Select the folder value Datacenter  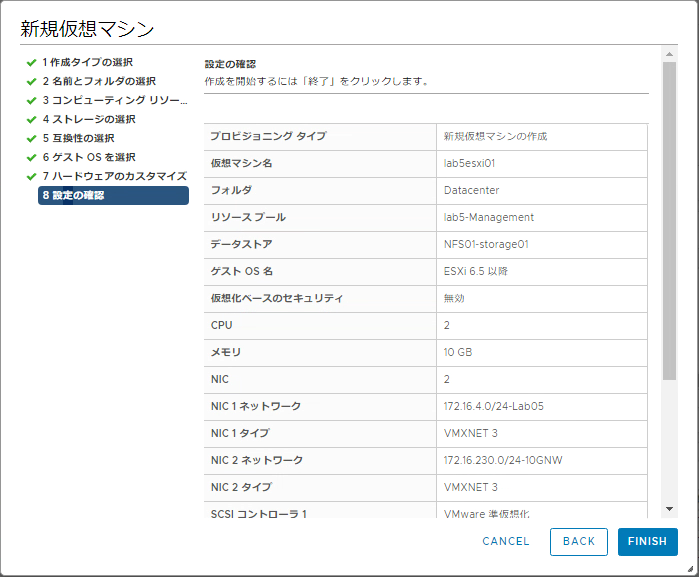point(471,190)
